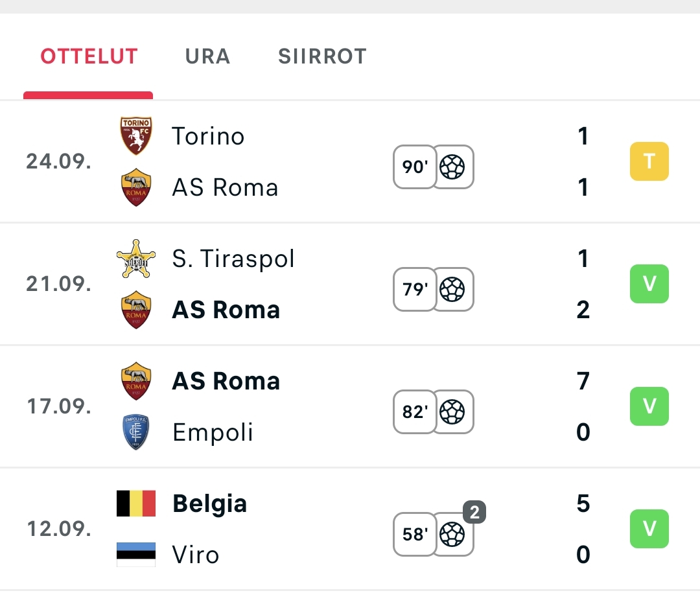The image size is (700, 604).
Task: Tap the 58' goal icon with badge 2
Action: [452, 534]
